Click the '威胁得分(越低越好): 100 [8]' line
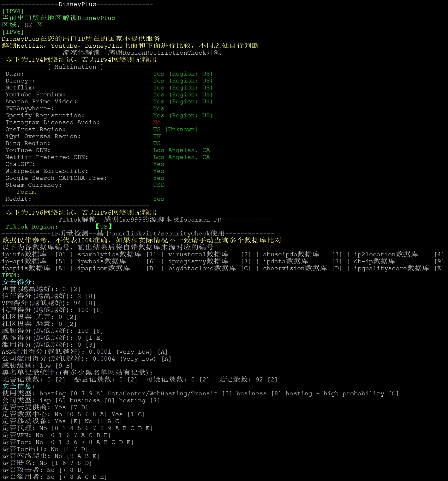448x481 pixels. 52,331
